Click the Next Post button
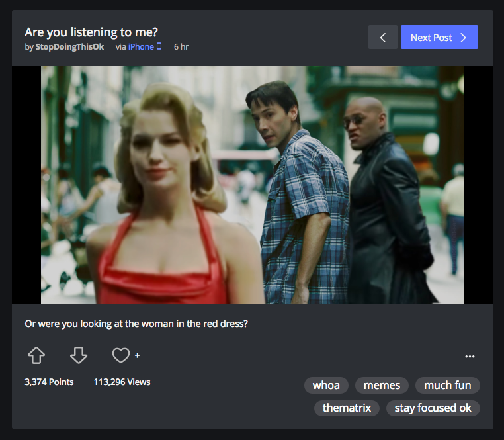Viewport: 504px width, 440px height. (439, 37)
